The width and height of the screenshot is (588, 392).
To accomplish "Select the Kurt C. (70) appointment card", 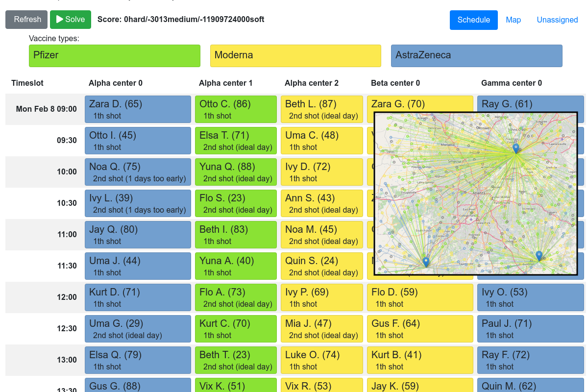I will click(x=236, y=328).
